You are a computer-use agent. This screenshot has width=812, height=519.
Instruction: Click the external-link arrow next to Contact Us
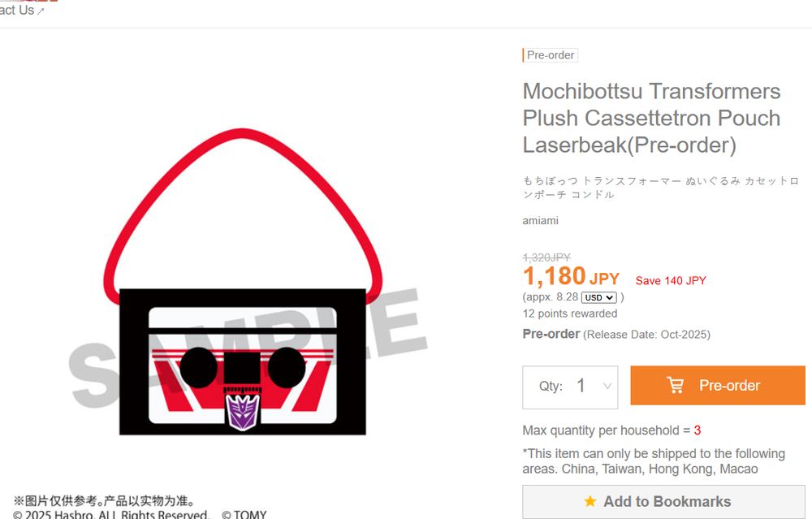click(x=41, y=11)
